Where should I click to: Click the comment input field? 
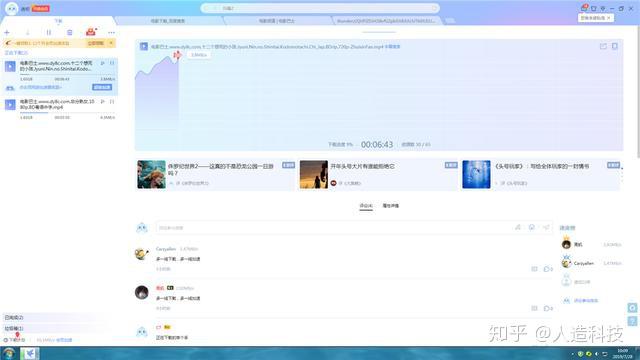point(333,228)
